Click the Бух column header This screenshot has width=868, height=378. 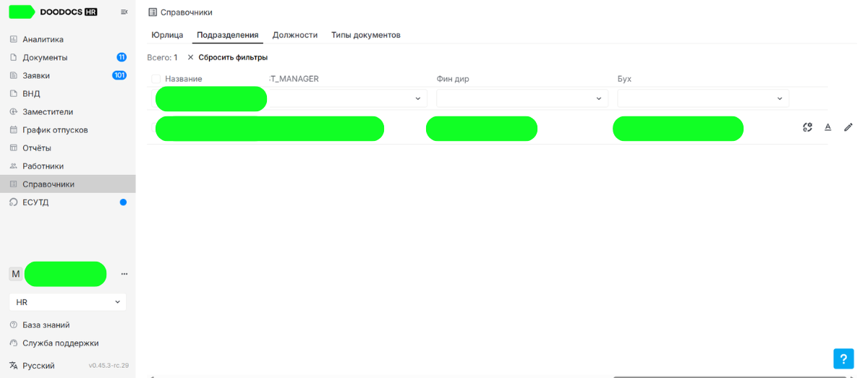pos(624,79)
